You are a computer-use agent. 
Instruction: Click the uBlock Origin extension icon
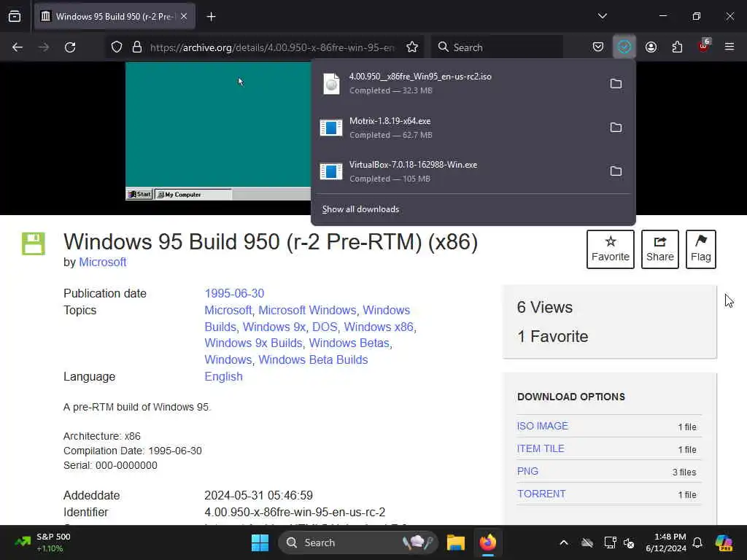tap(704, 46)
